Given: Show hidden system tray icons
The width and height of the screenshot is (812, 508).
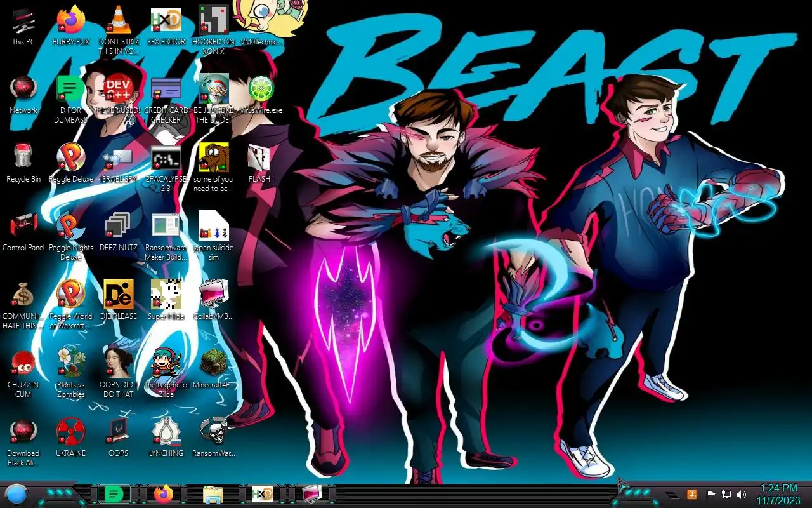Looking at the screenshot, I should click(671, 495).
